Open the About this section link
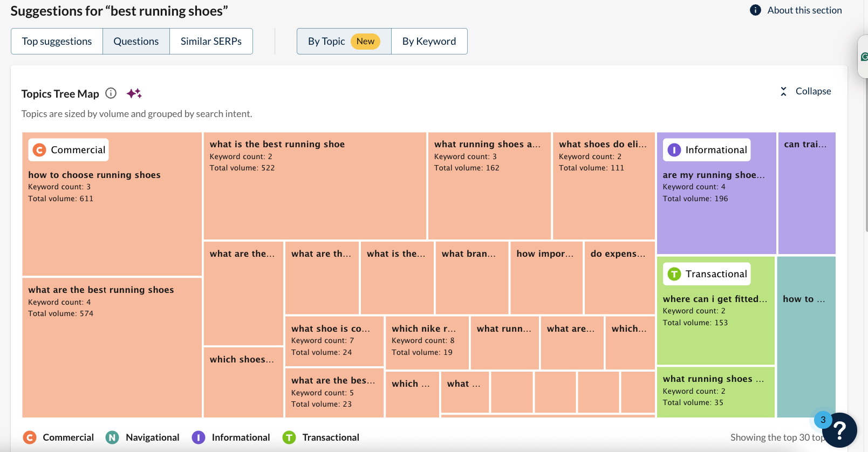868x452 pixels. (803, 10)
